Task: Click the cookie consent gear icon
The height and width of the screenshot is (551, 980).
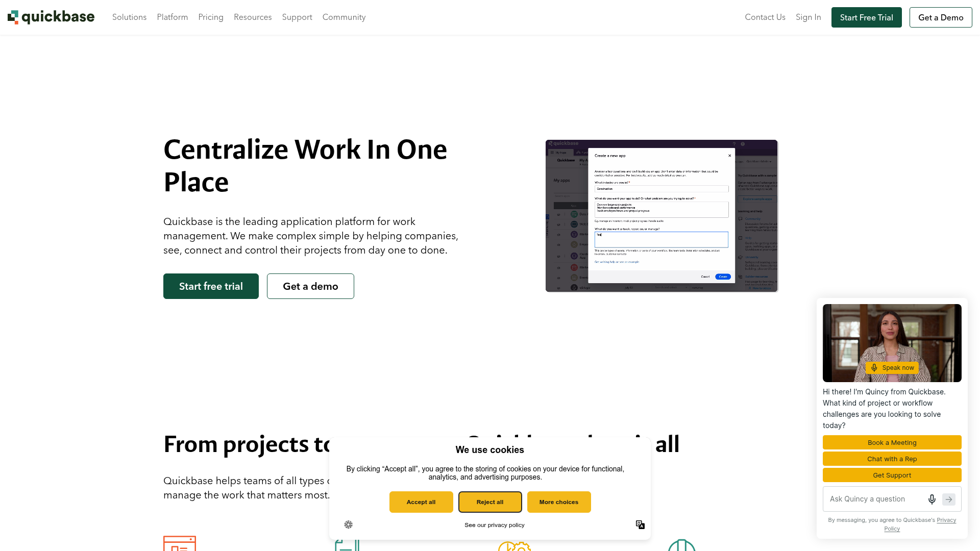Action: pos(349,524)
